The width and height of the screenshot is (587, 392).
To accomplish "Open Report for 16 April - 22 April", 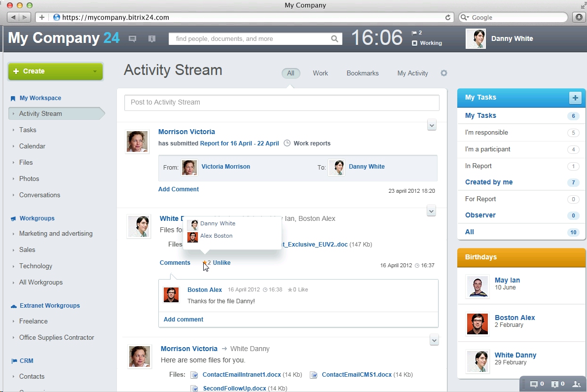I will pyautogui.click(x=239, y=143).
